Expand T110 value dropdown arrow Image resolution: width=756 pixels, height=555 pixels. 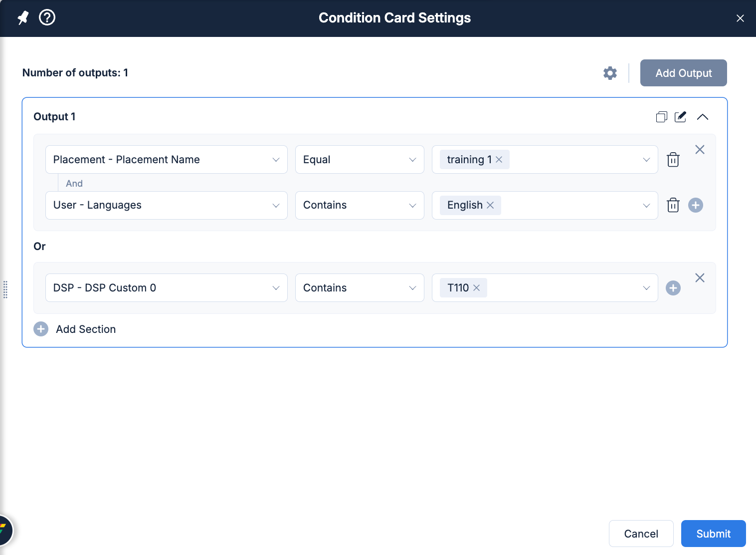[x=646, y=288]
